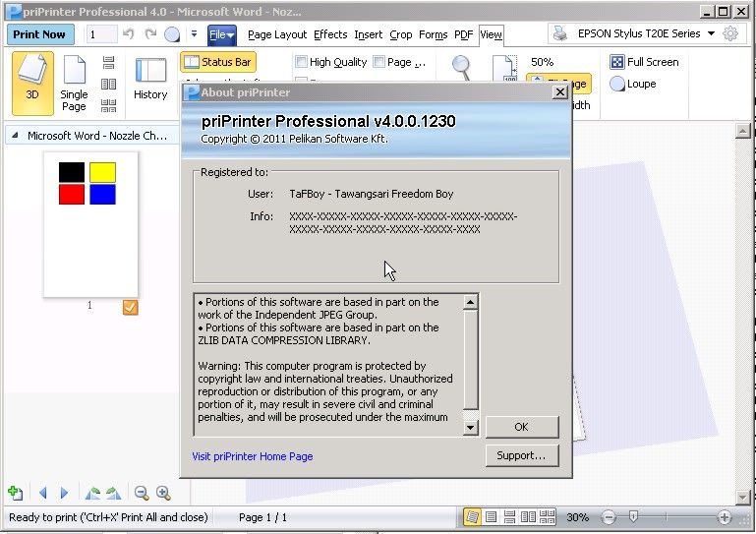Close the About priPrinter dialog

coord(559,91)
